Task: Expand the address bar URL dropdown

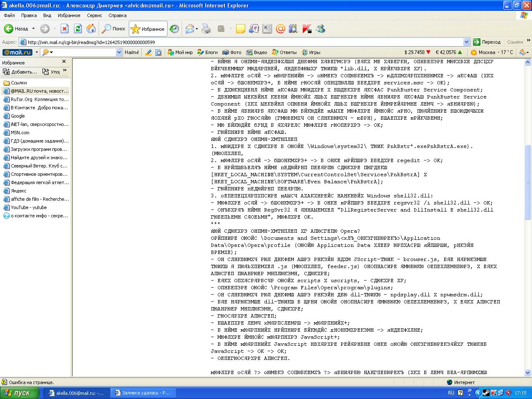Action: click(x=466, y=42)
